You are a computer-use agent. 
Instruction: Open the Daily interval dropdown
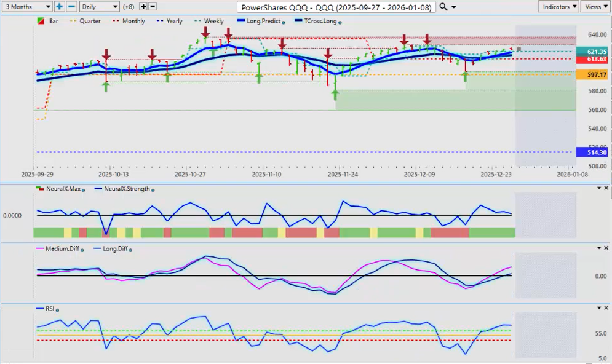click(x=99, y=6)
